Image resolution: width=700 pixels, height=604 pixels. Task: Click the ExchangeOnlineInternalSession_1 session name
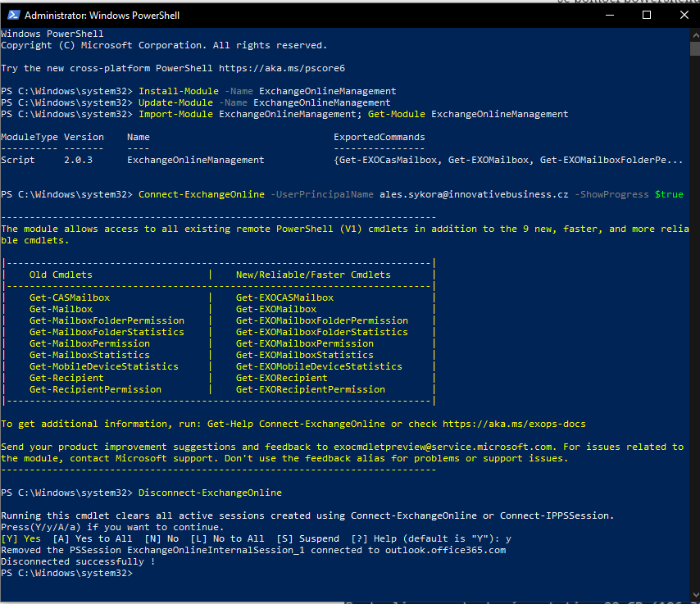pos(216,551)
